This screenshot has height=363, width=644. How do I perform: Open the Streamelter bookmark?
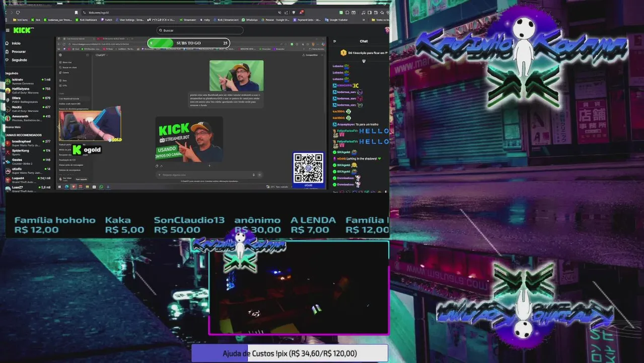(x=188, y=20)
